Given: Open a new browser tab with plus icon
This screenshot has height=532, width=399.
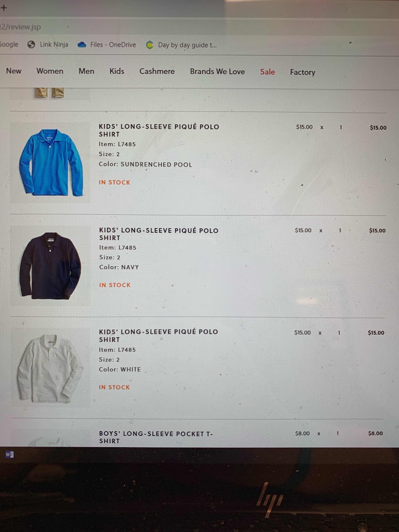Looking at the screenshot, I should [4, 8].
